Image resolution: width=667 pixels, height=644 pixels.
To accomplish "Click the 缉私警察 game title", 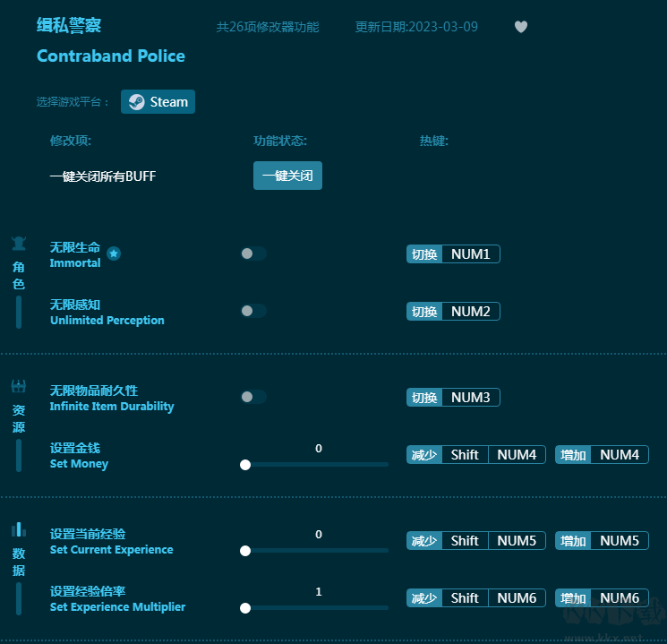I will [69, 26].
